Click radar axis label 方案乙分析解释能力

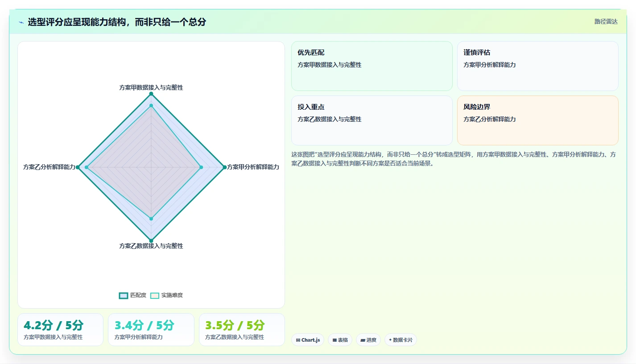pyautogui.click(x=50, y=167)
